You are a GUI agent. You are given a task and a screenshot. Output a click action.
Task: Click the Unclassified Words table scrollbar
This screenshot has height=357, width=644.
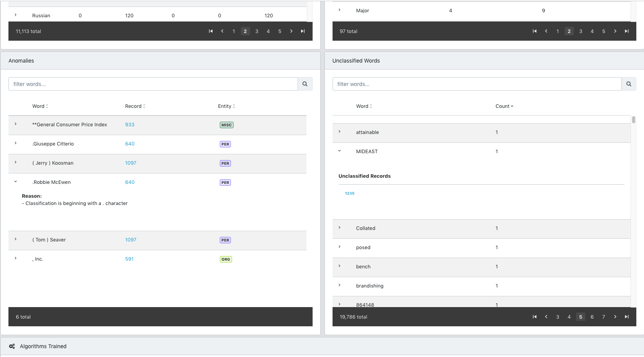(x=633, y=120)
